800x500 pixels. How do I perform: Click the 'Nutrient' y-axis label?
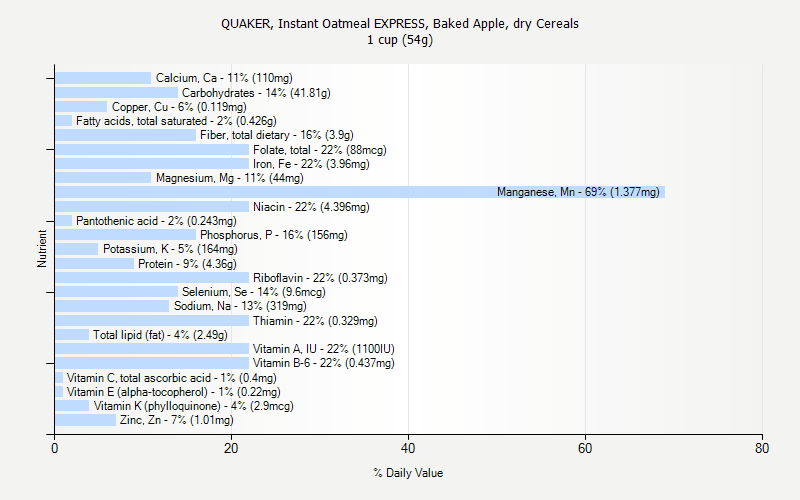point(42,249)
